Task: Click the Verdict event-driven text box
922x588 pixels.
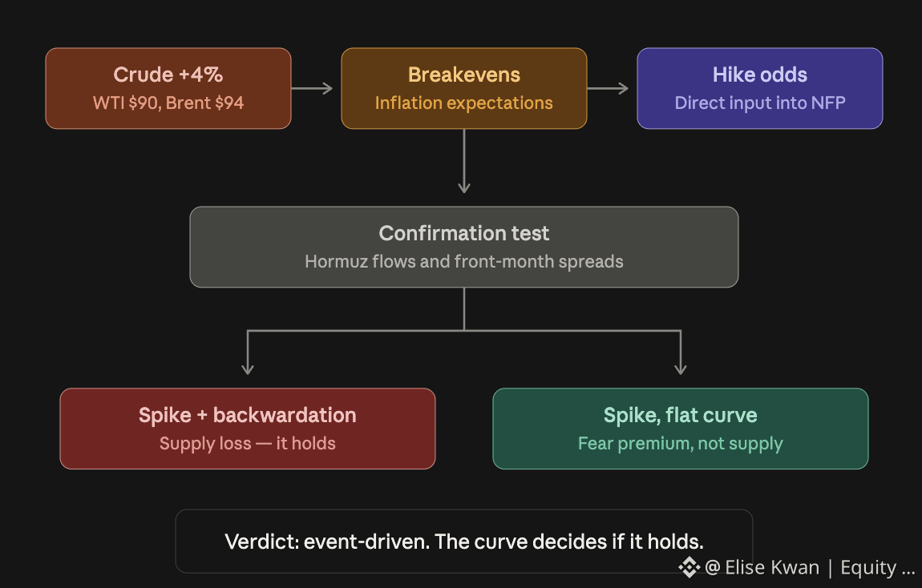Action: pyautogui.click(x=464, y=541)
